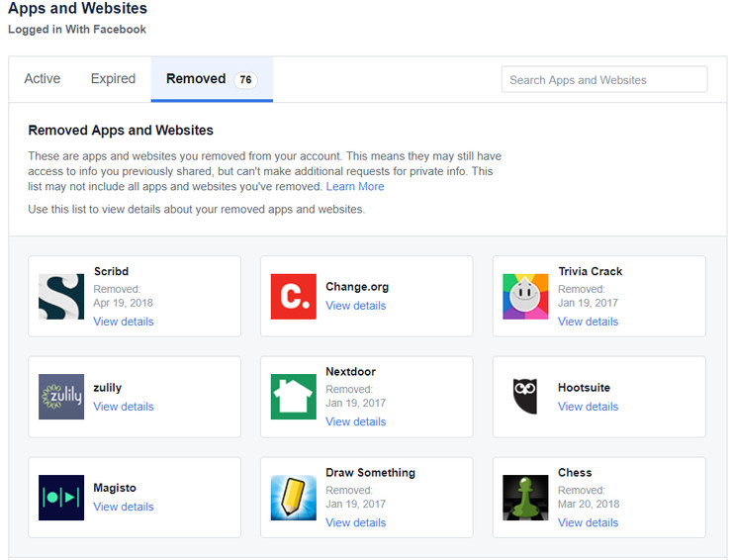Screen dimensions: 732x560
Task: Click the Nextdoor green house icon
Action: (293, 397)
